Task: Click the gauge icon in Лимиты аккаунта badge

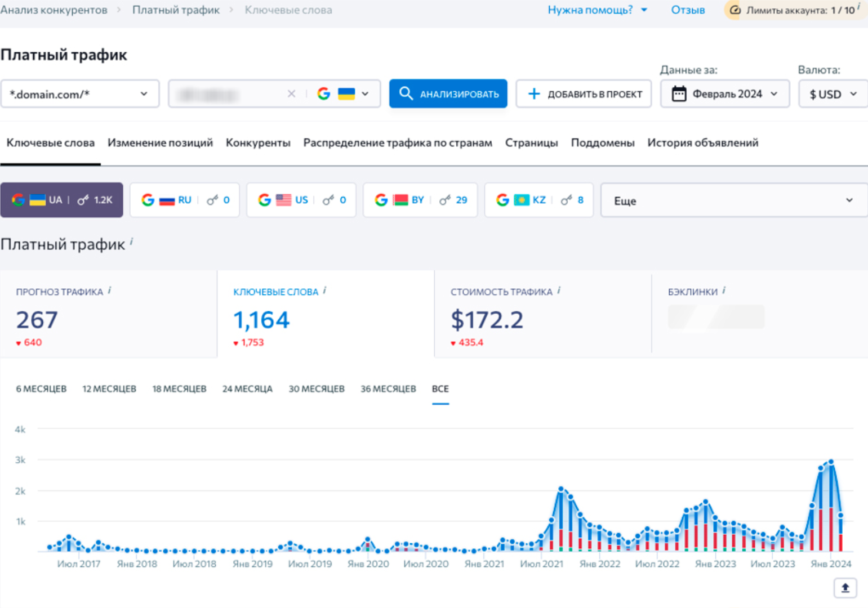Action: pos(735,10)
